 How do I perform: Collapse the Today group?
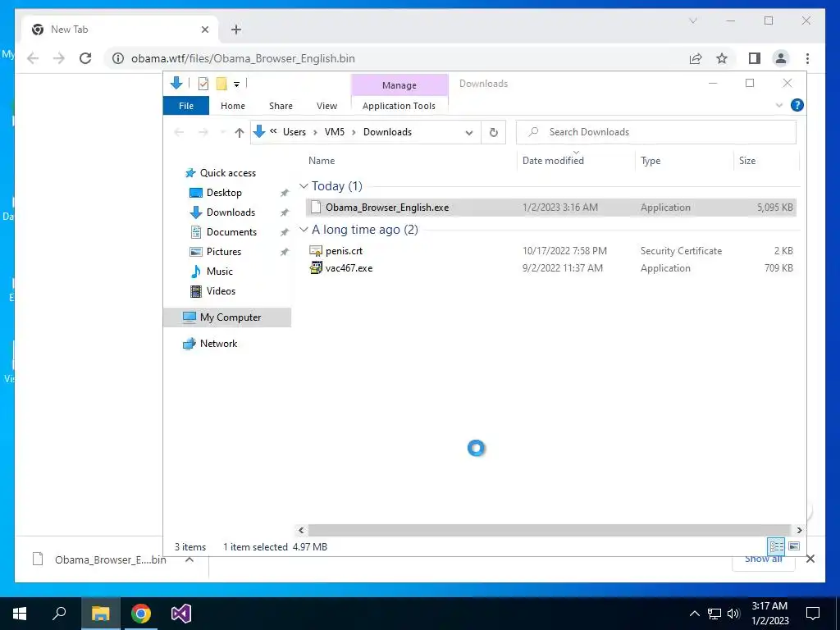point(304,186)
